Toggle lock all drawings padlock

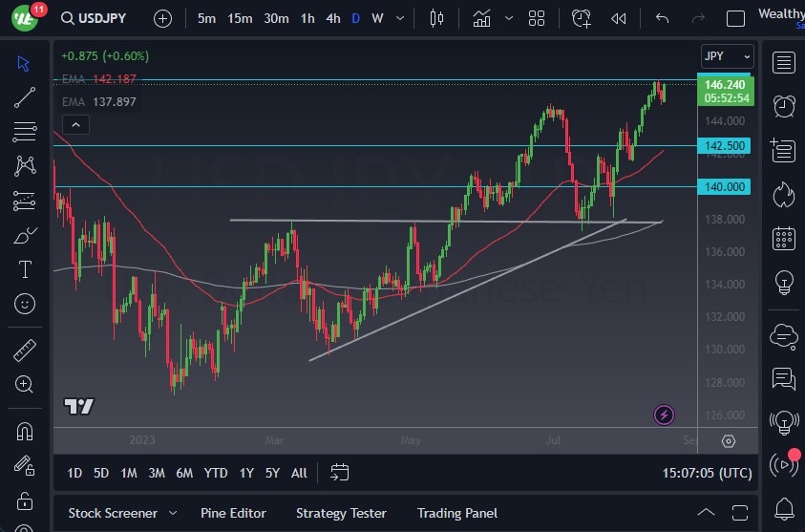(25, 500)
